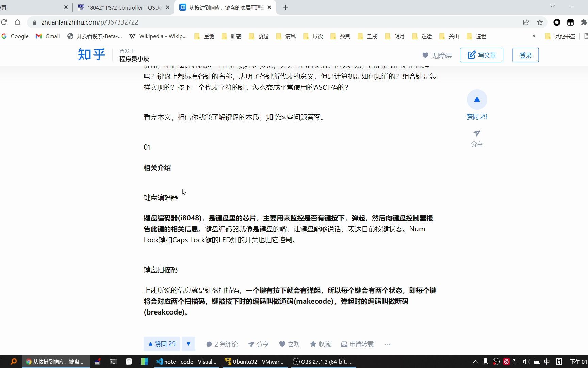Go to browser home page icon
588x368 pixels.
click(18, 22)
